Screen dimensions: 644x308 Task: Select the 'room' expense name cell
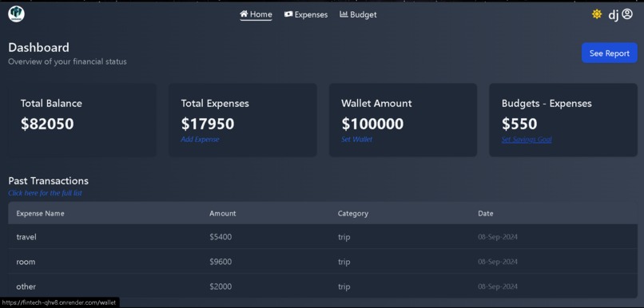[26, 262]
